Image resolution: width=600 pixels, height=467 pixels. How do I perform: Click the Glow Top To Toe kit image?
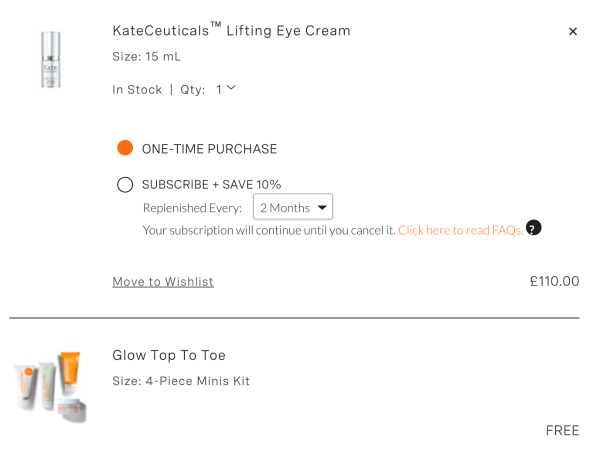coord(51,386)
